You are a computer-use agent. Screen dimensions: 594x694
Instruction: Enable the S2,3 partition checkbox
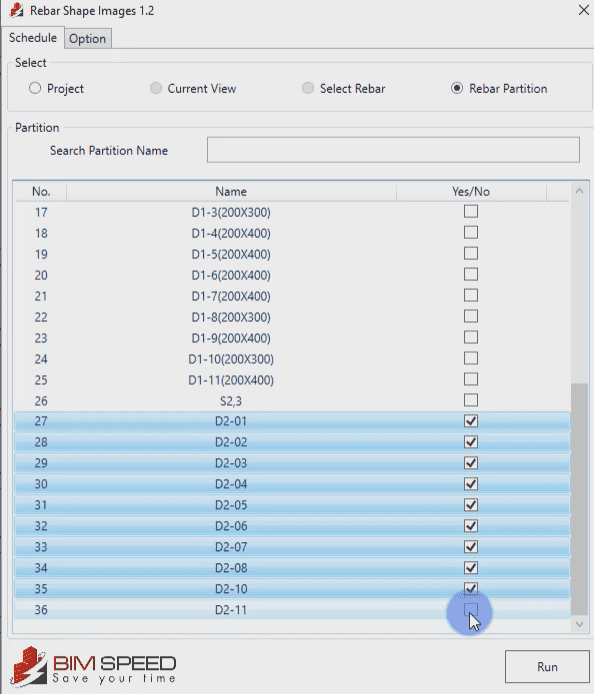point(471,400)
